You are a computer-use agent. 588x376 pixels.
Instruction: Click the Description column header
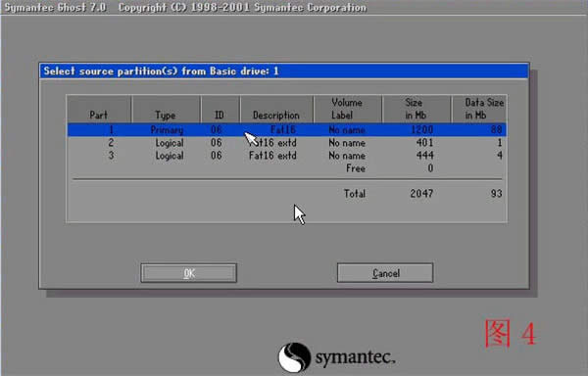coord(276,109)
